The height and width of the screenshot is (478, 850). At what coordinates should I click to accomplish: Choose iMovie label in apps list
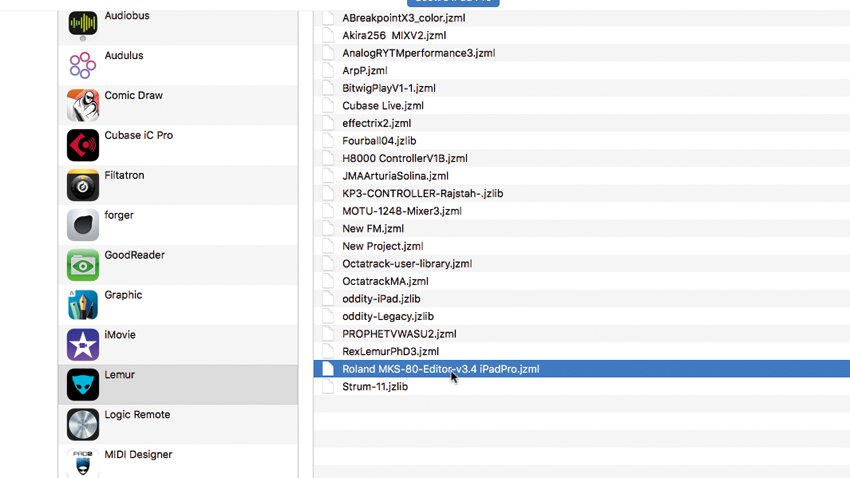pos(120,335)
